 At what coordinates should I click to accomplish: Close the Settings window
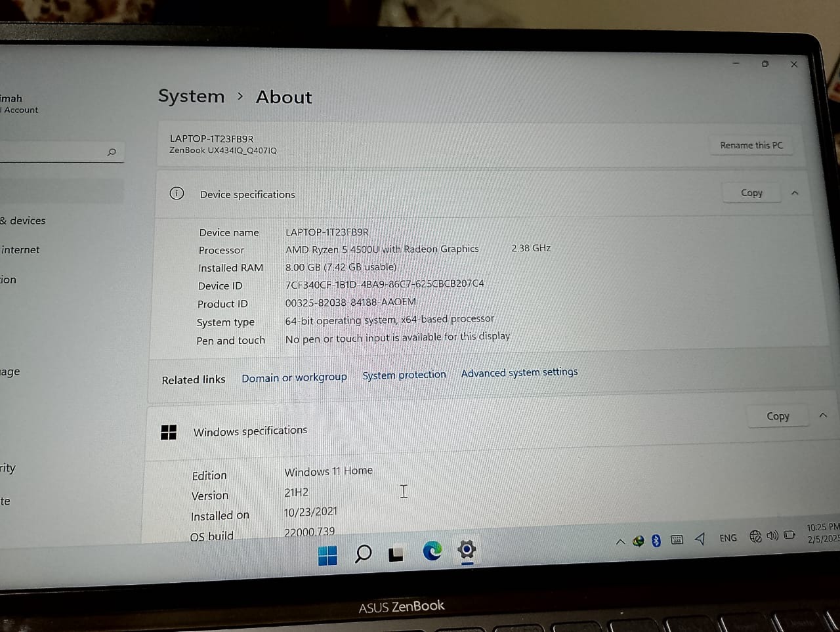794,64
